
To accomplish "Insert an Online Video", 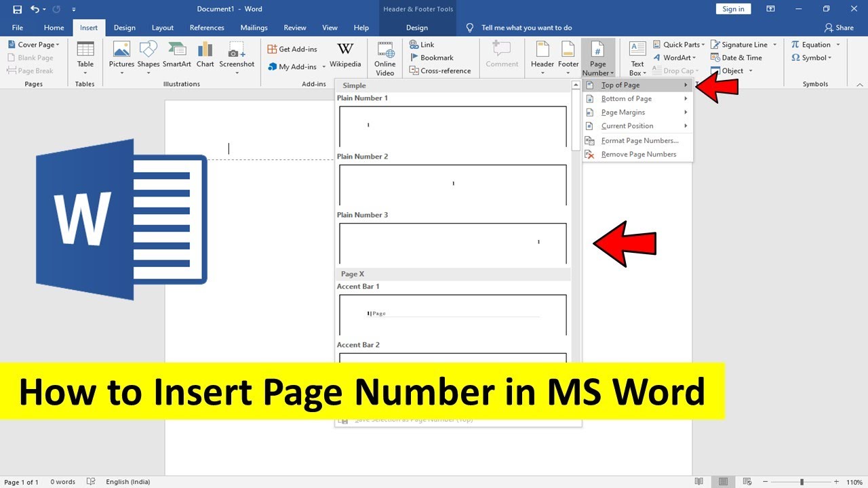I will point(385,58).
